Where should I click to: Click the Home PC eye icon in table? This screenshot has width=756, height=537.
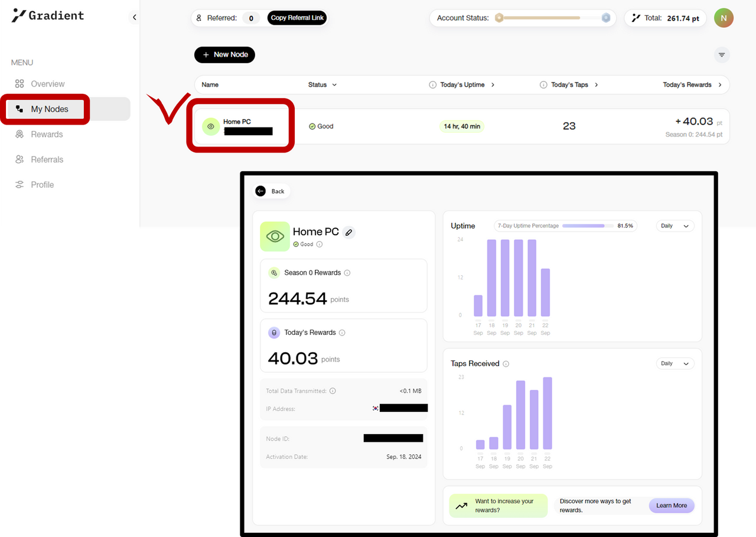(x=211, y=126)
